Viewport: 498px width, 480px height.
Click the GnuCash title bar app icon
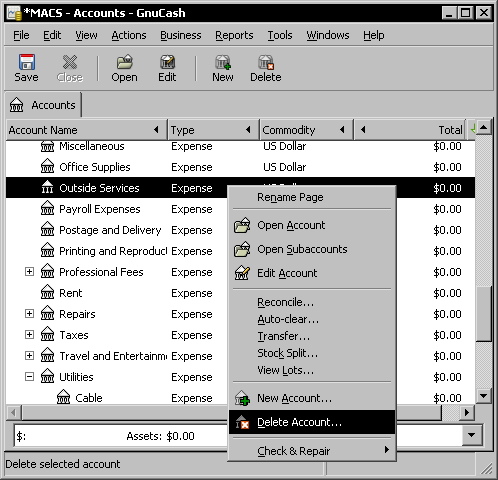click(x=14, y=13)
